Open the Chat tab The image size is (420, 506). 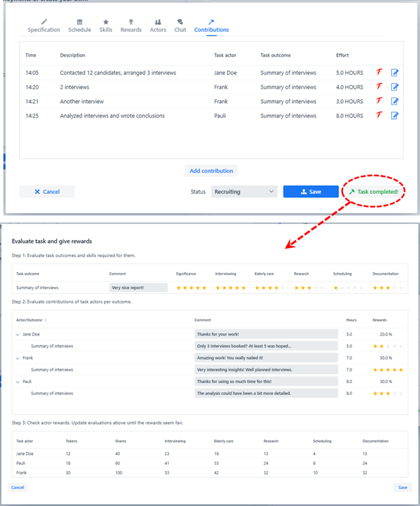point(180,26)
